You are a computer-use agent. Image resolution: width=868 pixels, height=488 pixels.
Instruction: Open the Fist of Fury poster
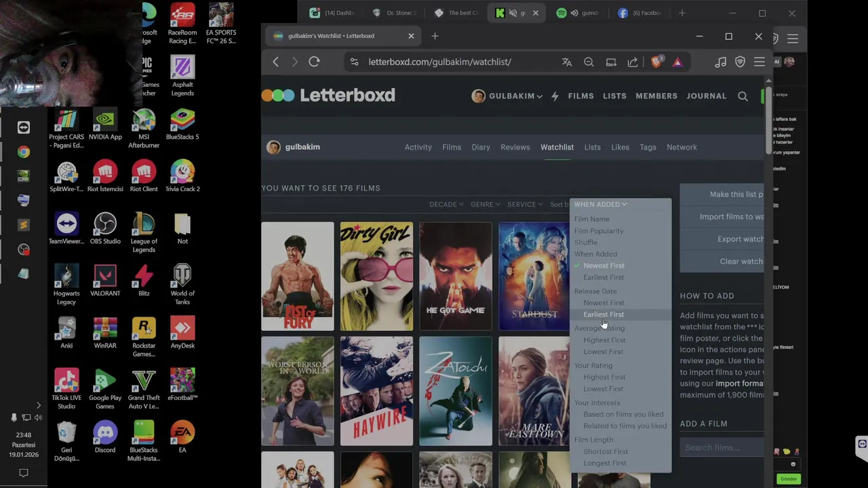coord(298,276)
